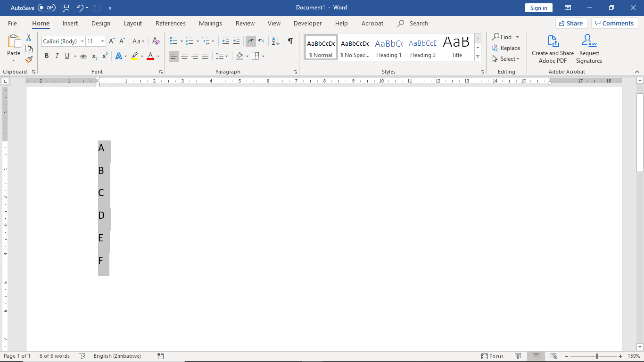Decrease font size with the smaller A icon

(122, 41)
